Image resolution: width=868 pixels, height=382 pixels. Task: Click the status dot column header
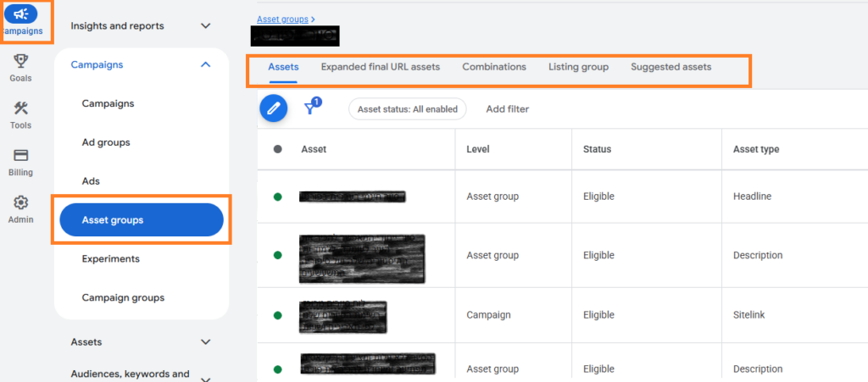(277, 149)
